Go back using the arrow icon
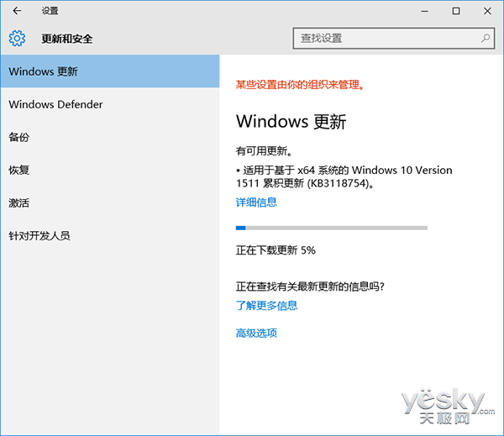504x436 pixels. click(17, 11)
